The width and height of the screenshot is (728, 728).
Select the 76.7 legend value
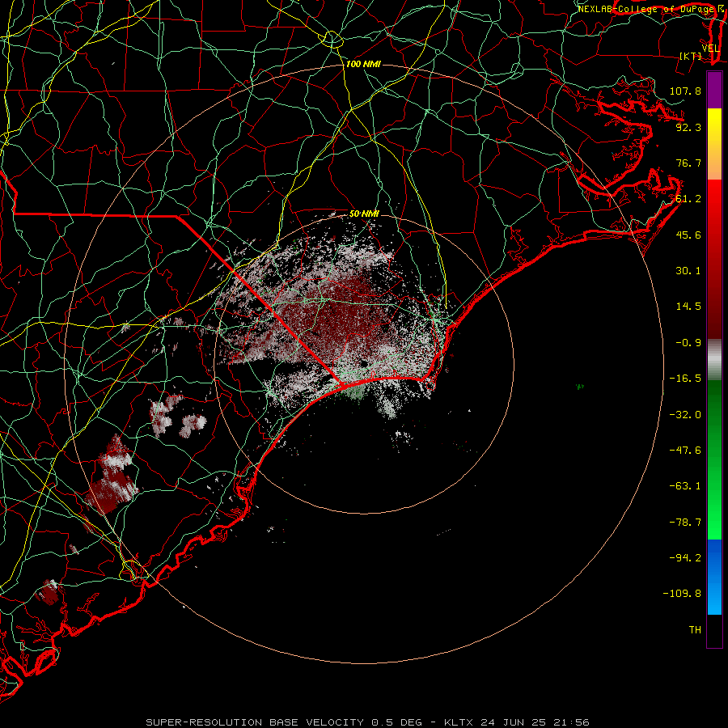(x=688, y=163)
